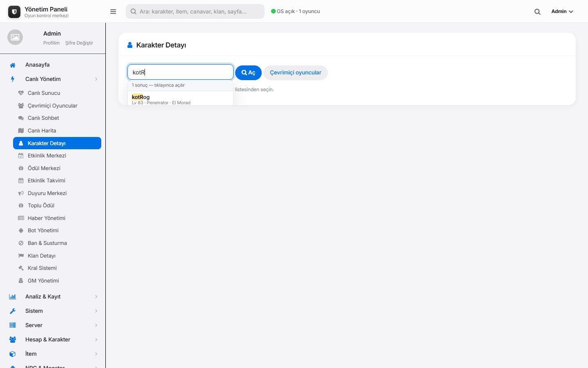Expand the Server menu section
Image resolution: width=588 pixels, height=368 pixels.
coord(53,325)
